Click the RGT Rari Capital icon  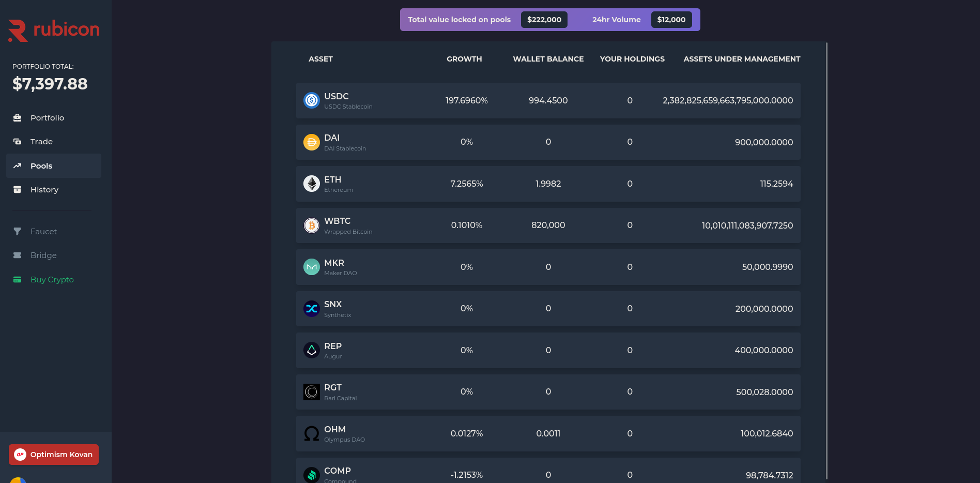(312, 392)
